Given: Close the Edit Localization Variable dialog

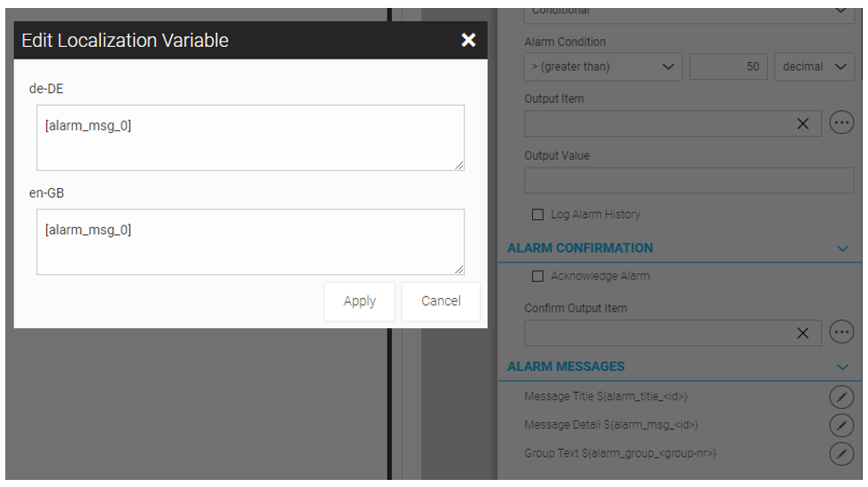Looking at the screenshot, I should coord(469,40).
